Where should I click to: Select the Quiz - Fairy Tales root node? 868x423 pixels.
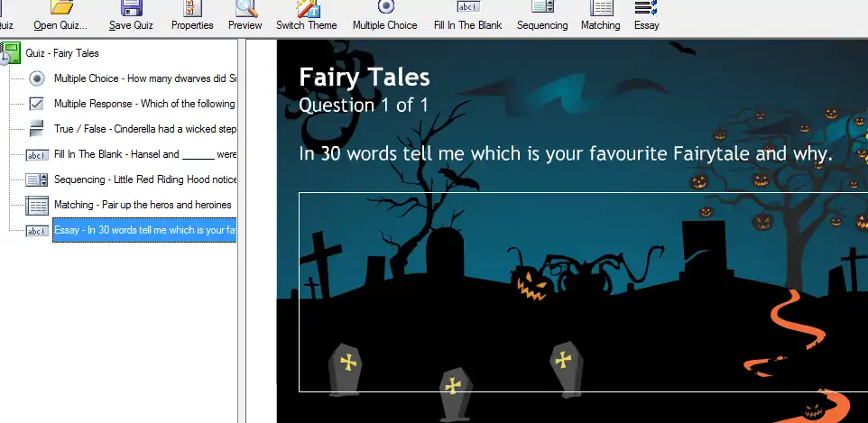(x=62, y=53)
